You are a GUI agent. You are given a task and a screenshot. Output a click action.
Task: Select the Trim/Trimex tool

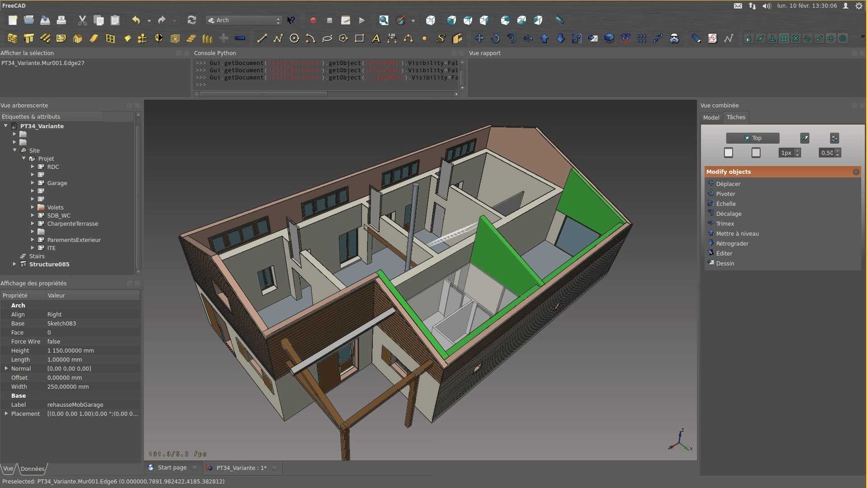click(x=725, y=223)
